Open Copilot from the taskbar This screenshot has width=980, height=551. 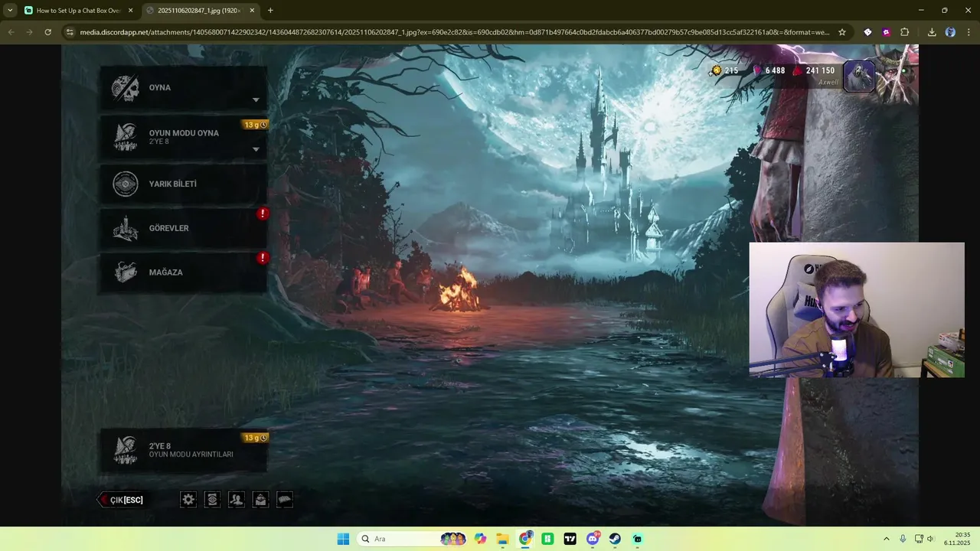480,539
